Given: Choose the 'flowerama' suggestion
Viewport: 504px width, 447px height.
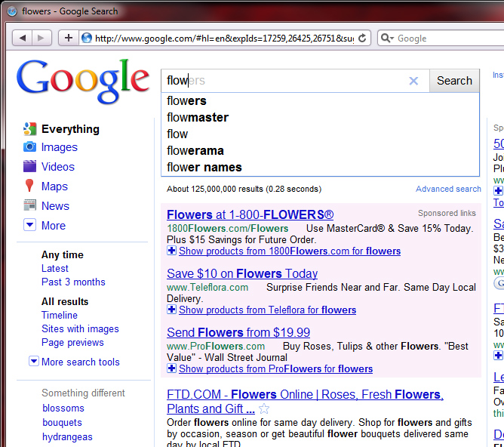Looking at the screenshot, I should pyautogui.click(x=320, y=151).
